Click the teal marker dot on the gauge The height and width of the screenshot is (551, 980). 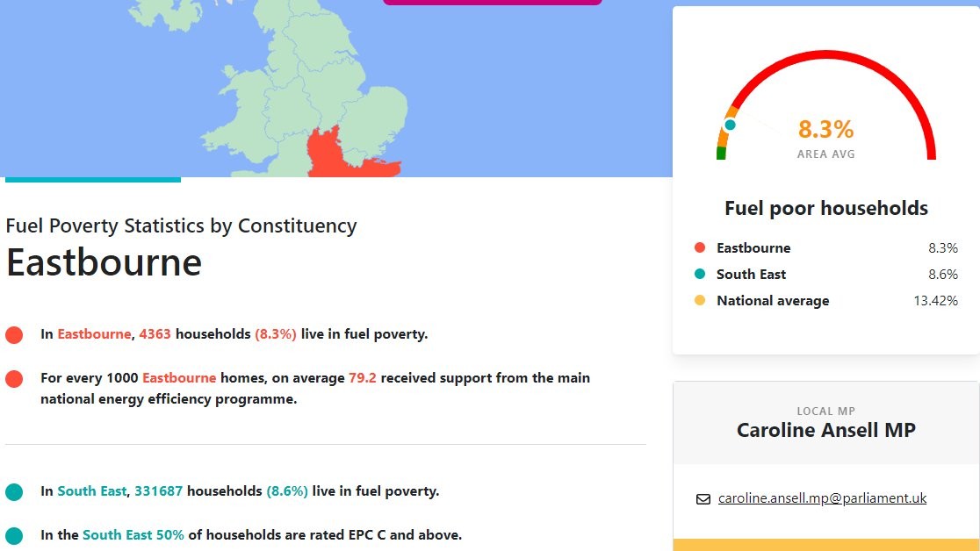[730, 125]
